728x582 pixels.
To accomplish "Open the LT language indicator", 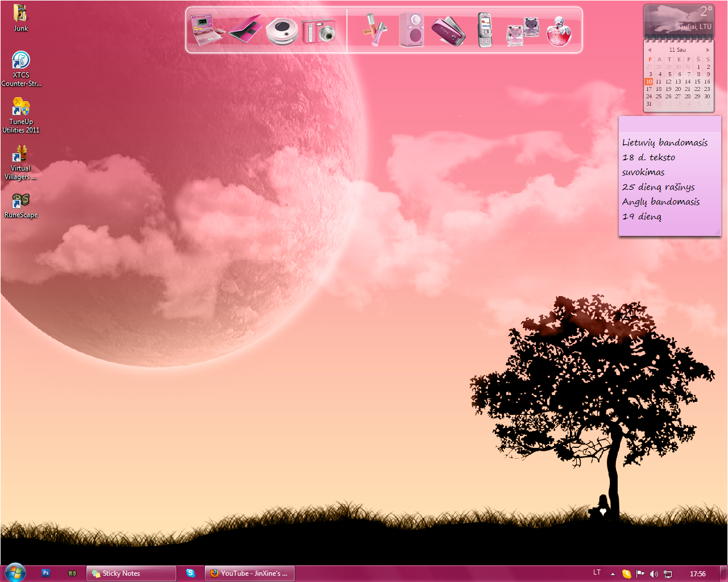I will tap(597, 573).
